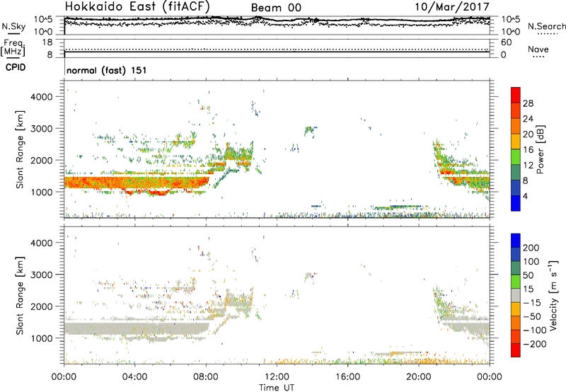Click the 'Beam 00' label

tap(276, 8)
